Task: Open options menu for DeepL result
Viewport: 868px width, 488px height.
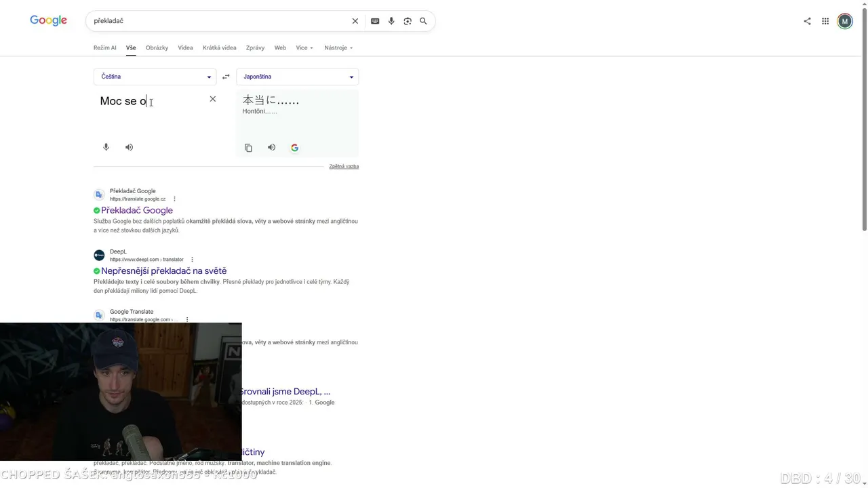Action: pos(192,260)
